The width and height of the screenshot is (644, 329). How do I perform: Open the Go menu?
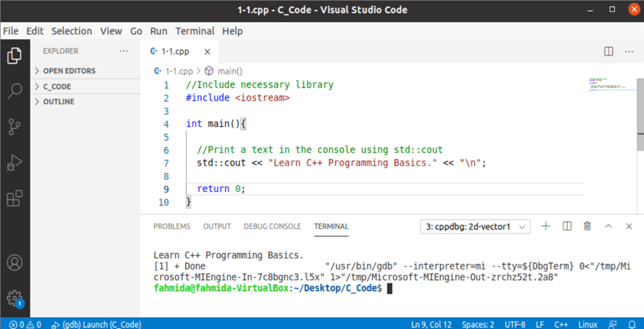click(x=136, y=31)
